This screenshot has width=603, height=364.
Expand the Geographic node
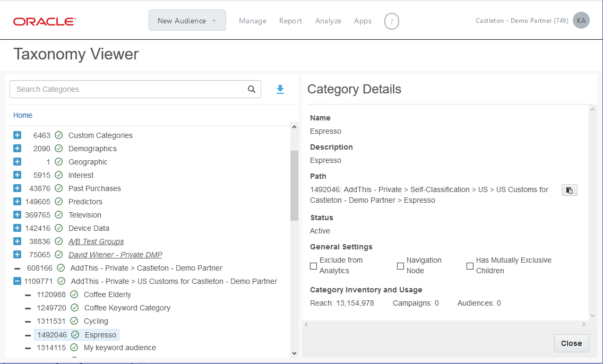pos(18,161)
